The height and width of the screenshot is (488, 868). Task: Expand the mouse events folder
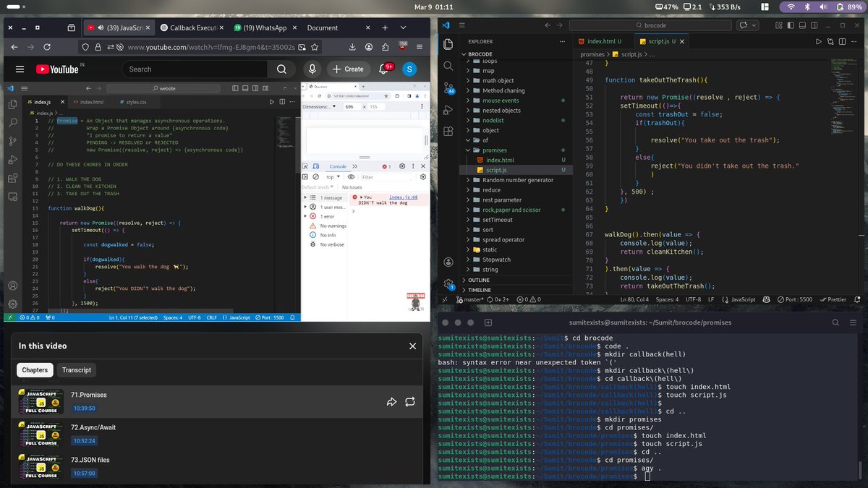(x=468, y=100)
